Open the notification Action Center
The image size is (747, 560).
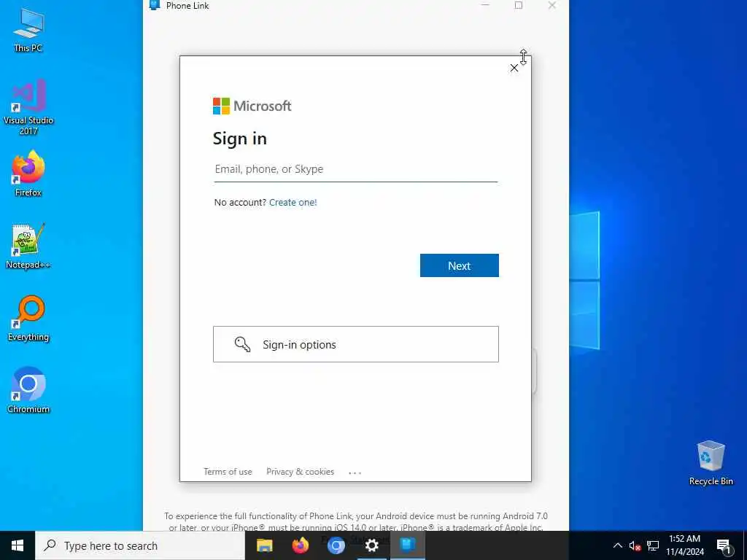click(x=724, y=545)
